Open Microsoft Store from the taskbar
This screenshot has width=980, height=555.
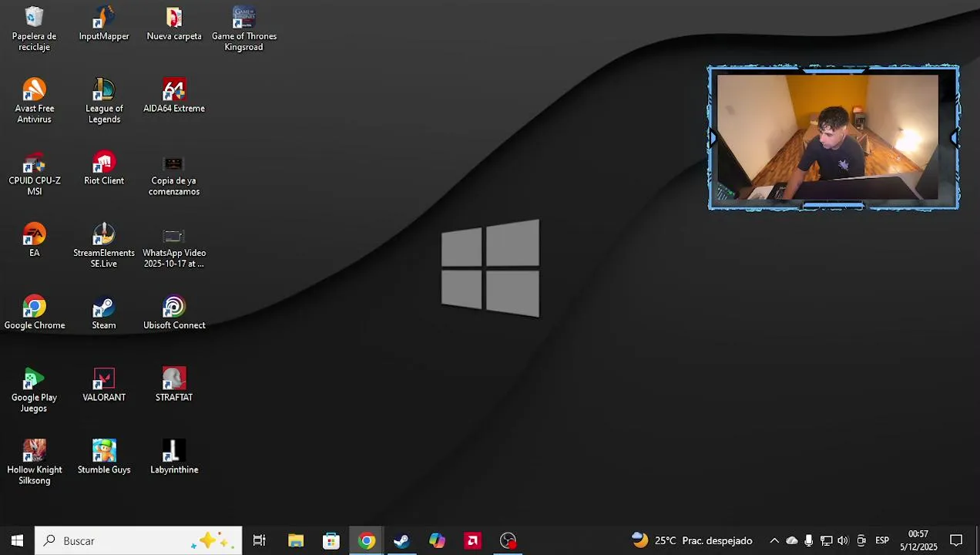[x=331, y=540]
